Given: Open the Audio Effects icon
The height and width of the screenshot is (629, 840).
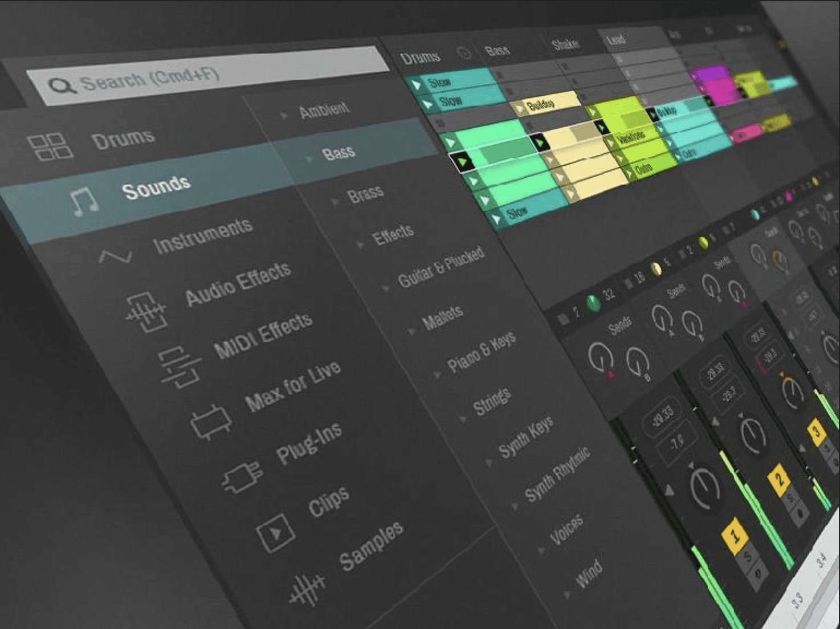Looking at the screenshot, I should [146, 312].
